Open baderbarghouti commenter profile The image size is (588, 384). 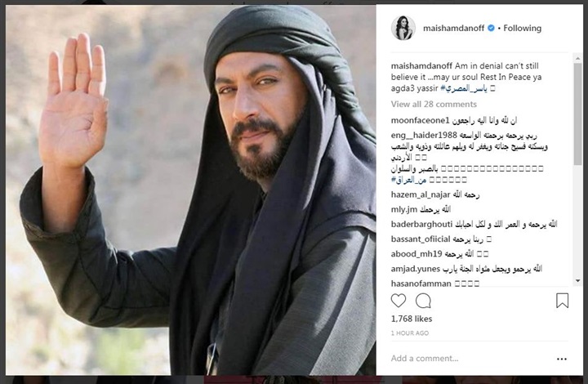(x=421, y=224)
